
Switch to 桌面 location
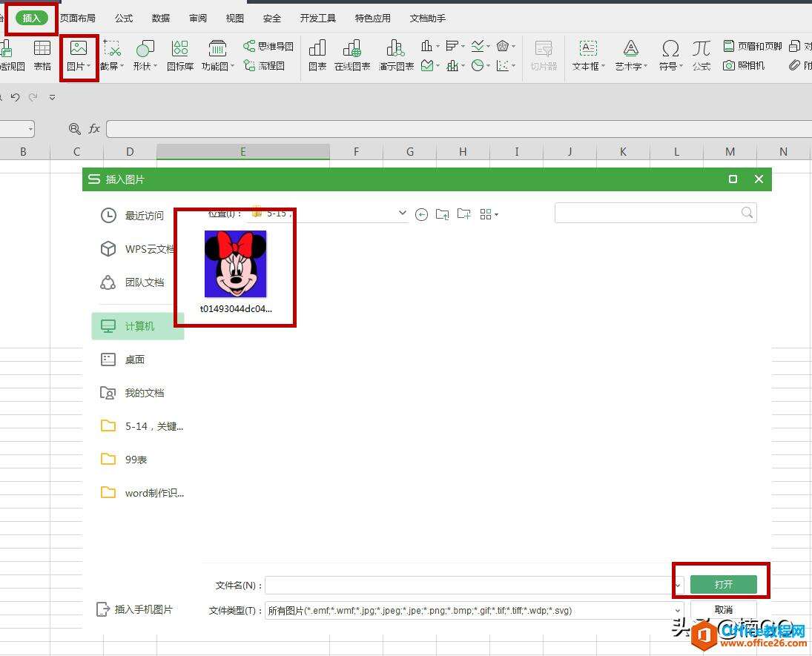click(135, 360)
